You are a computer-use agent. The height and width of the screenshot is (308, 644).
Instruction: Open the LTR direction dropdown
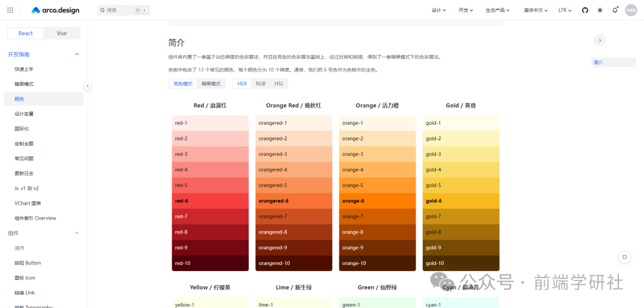(565, 10)
